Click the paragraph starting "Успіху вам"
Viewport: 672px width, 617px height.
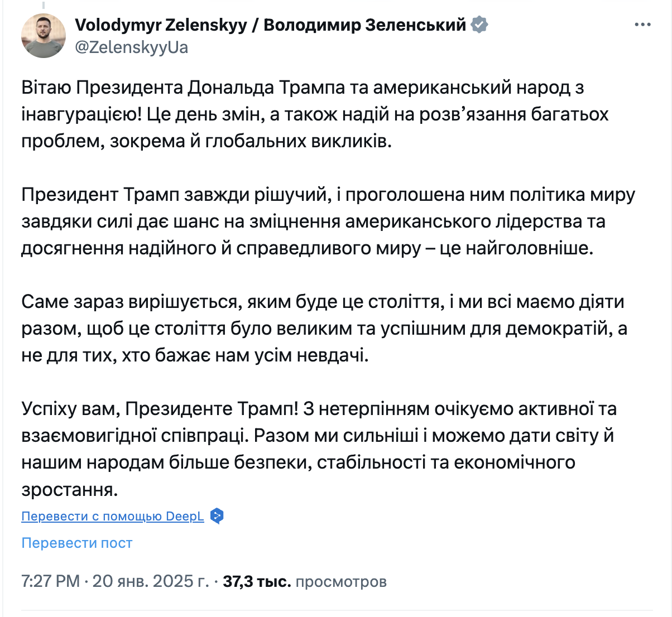pyautogui.click(x=313, y=436)
